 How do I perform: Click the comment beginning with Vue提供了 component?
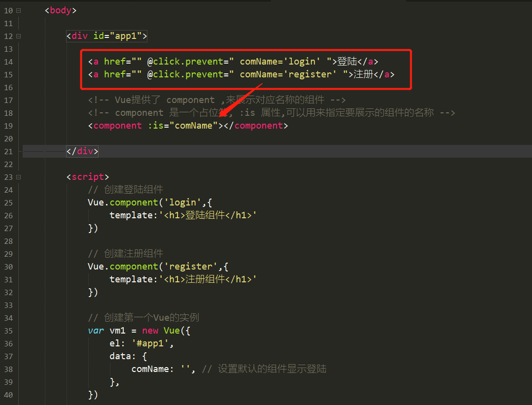click(x=217, y=100)
